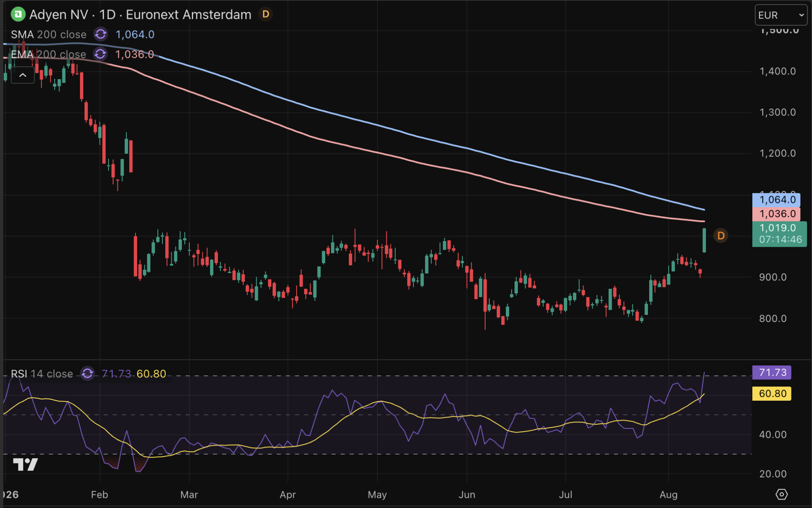Click the Jul label on the time axis
This screenshot has width=812, height=508.
(x=565, y=495)
